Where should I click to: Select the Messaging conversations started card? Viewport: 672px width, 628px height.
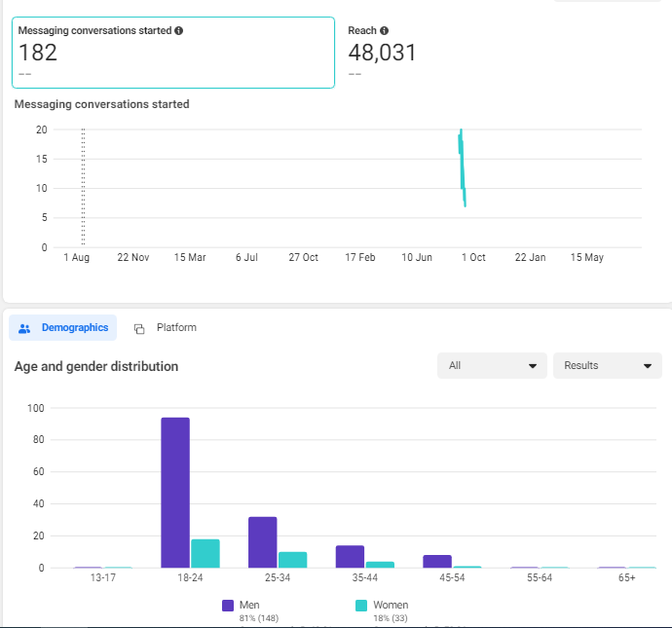coord(173,53)
